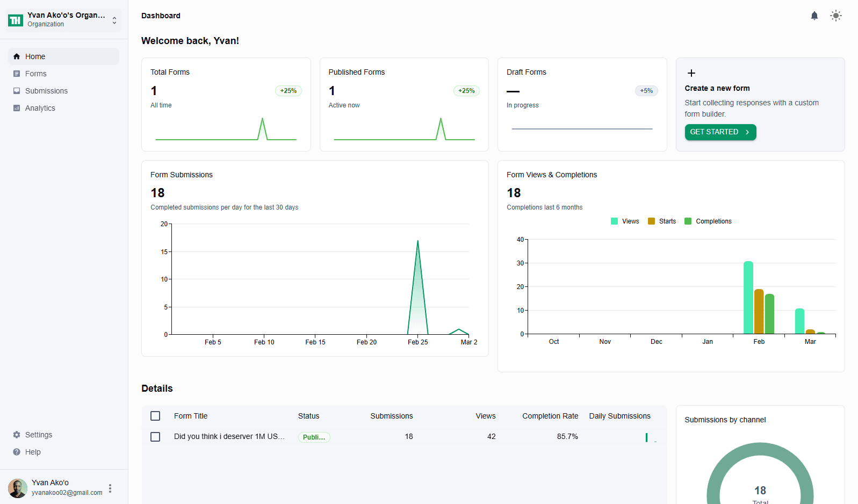
Task: Open the user account three-dots menu
Action: (x=110, y=488)
